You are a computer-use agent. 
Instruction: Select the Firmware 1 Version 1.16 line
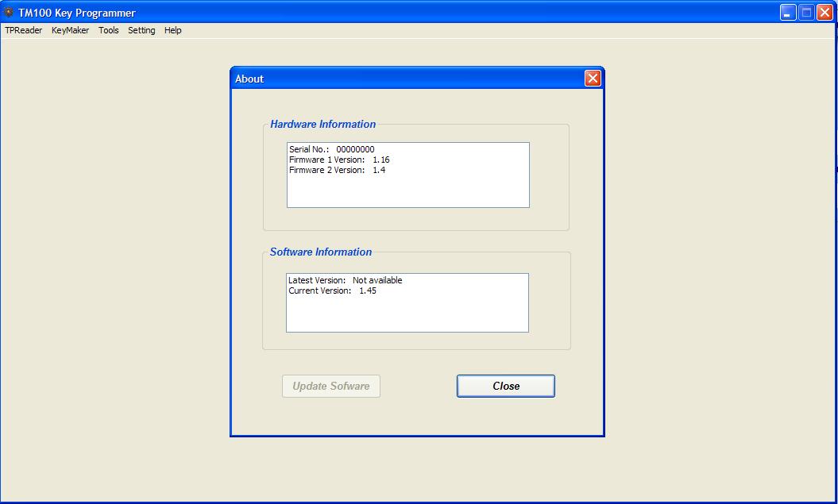[339, 160]
